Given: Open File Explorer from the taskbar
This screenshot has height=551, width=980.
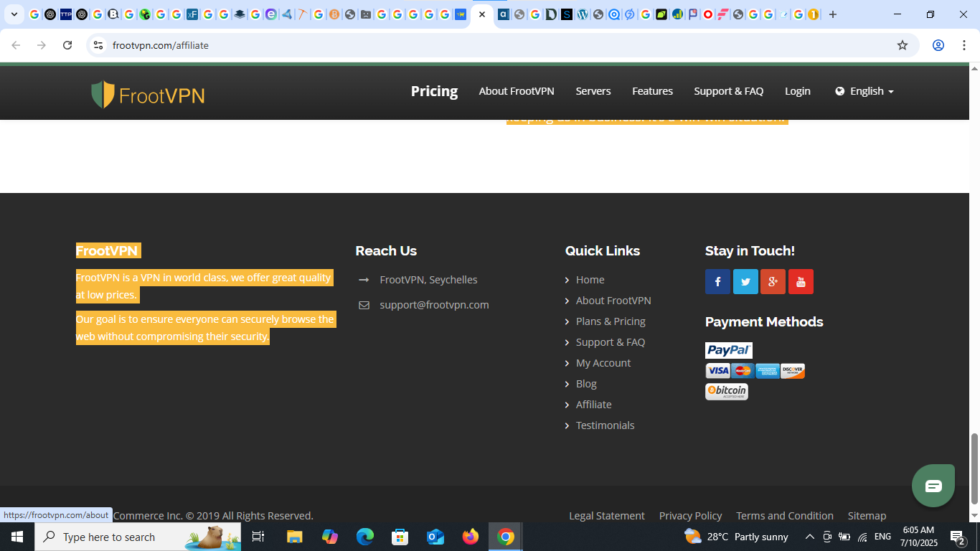Looking at the screenshot, I should click(x=294, y=537).
